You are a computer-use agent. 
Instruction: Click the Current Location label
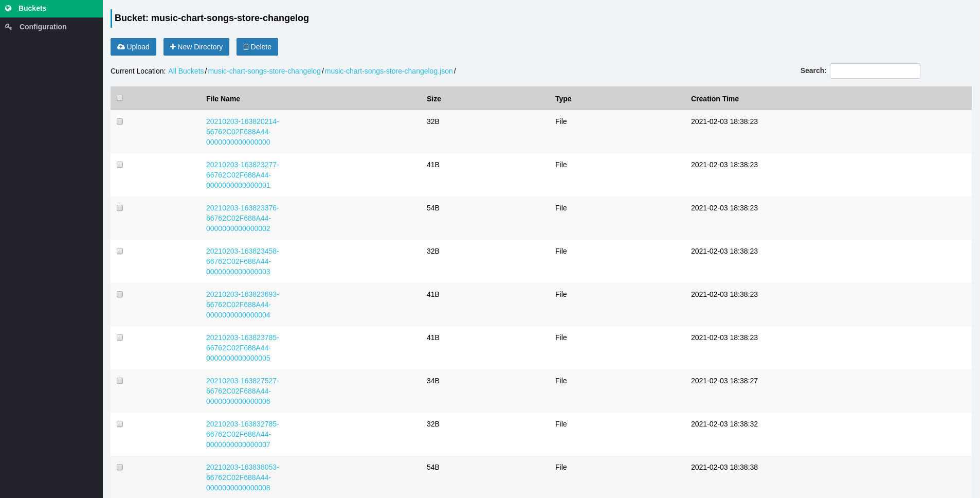pyautogui.click(x=138, y=71)
